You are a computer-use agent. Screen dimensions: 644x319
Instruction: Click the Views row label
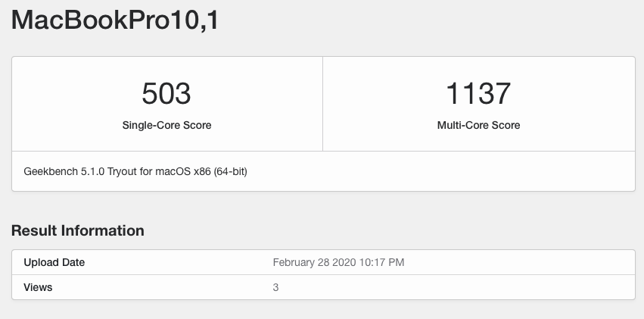pyautogui.click(x=38, y=287)
